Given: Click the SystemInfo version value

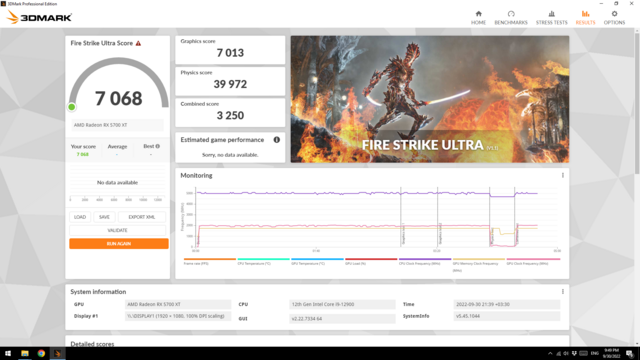Looking at the screenshot, I should pos(507,316).
